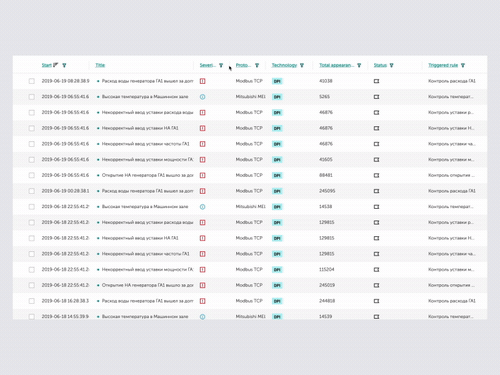Click red severity icon in row with 41605

(x=202, y=160)
